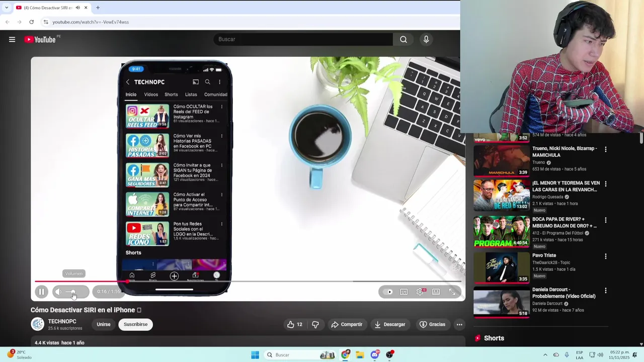The height and width of the screenshot is (362, 644).
Task: Mute the video with the speaker icon
Action: [x=58, y=292]
